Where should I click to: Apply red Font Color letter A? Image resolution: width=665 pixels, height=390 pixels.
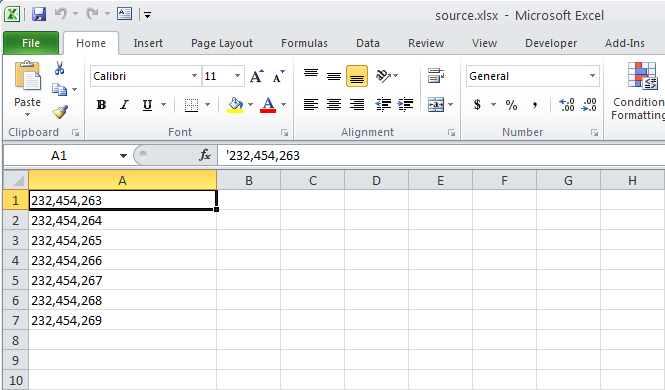[x=268, y=105]
